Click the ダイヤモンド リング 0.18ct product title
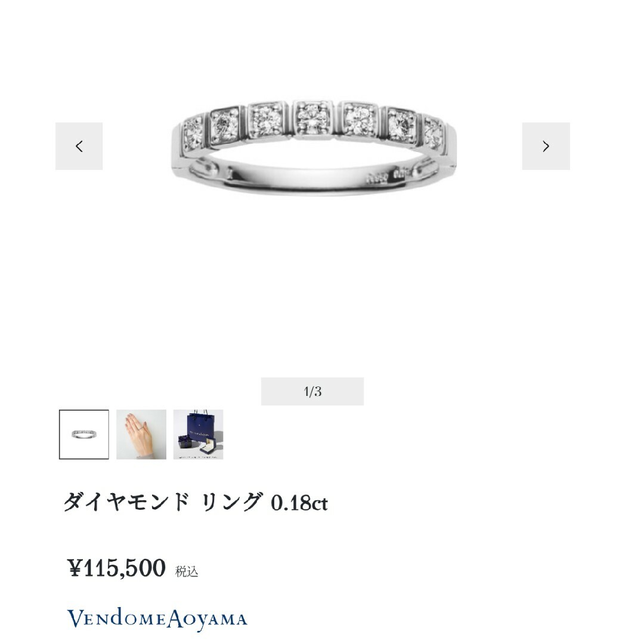Viewport: 644px width, 644px height. coord(196,501)
